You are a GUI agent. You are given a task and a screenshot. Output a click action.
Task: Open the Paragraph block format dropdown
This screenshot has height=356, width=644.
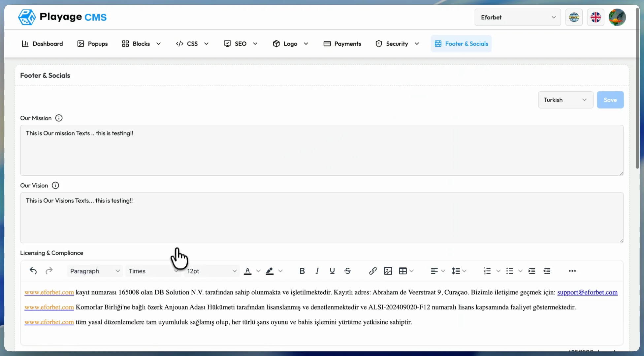click(95, 271)
